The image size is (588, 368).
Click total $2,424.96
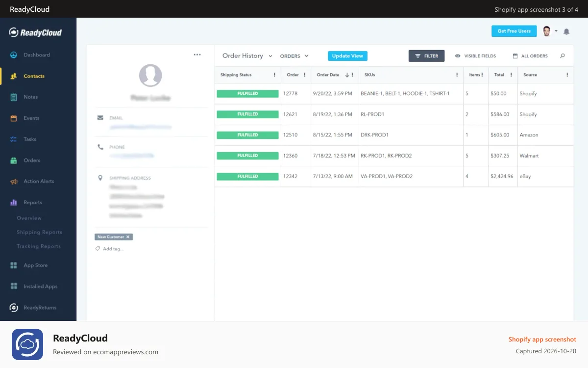click(x=502, y=176)
